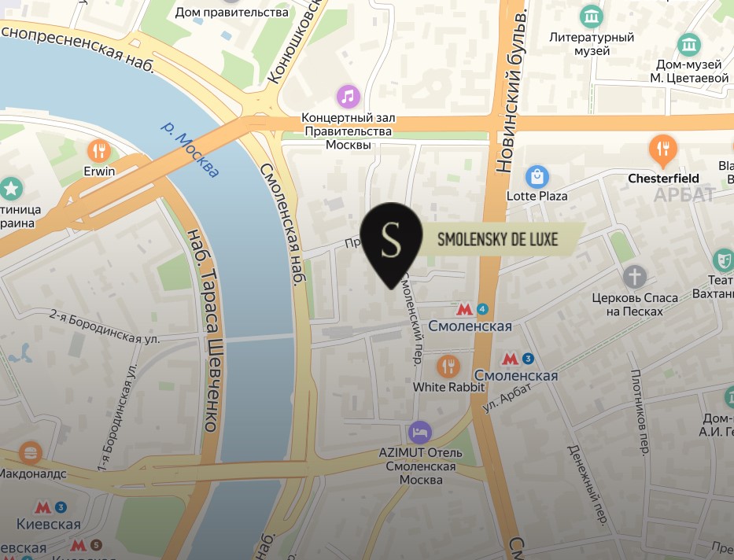Screen dimensions: 734x560
Task: Click the White Rabbit text label
Action: pos(448,387)
